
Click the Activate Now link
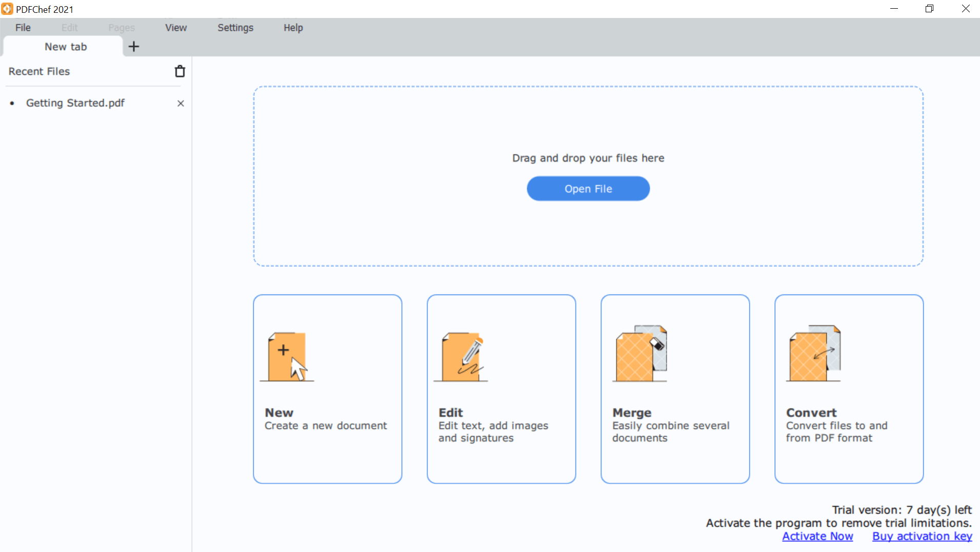coord(817,536)
